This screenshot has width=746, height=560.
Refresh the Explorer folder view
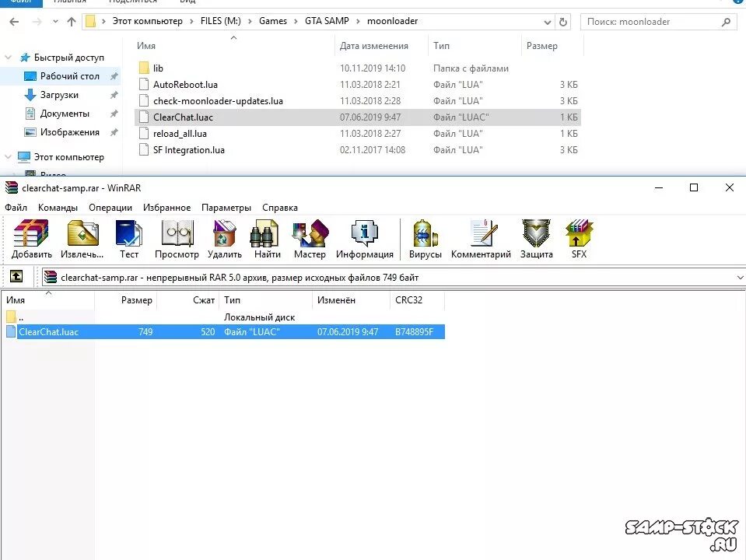tap(563, 22)
